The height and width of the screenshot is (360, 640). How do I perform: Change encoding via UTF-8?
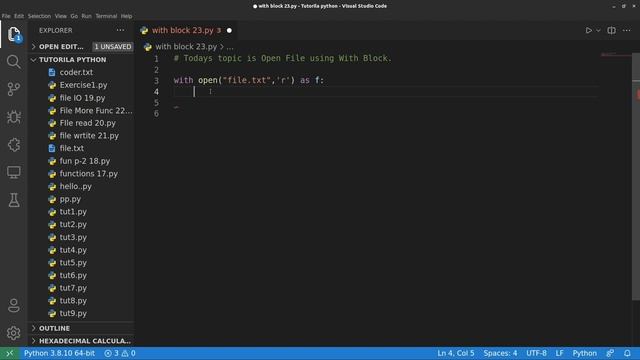point(536,353)
